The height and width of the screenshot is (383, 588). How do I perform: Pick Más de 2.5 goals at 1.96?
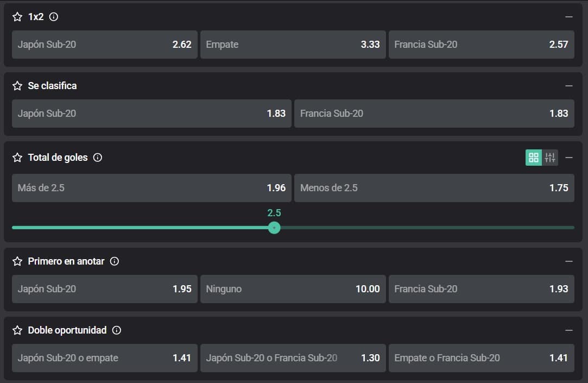pos(151,188)
